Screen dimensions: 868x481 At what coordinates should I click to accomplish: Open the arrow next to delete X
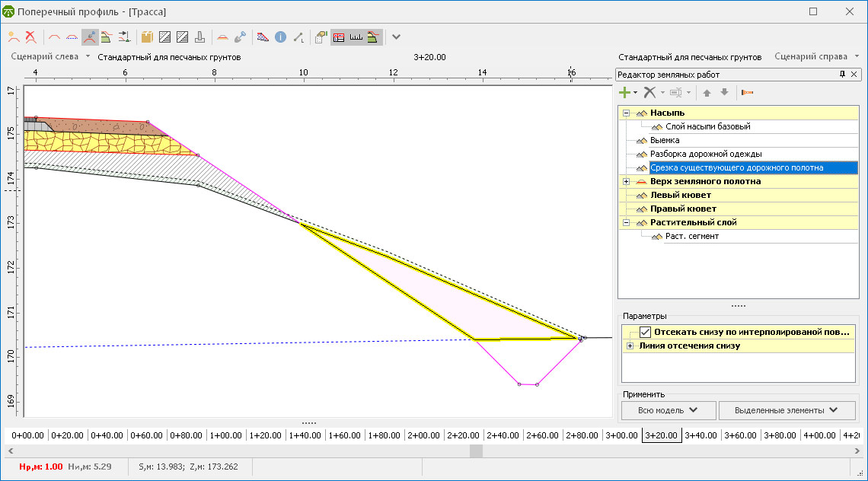tap(662, 92)
